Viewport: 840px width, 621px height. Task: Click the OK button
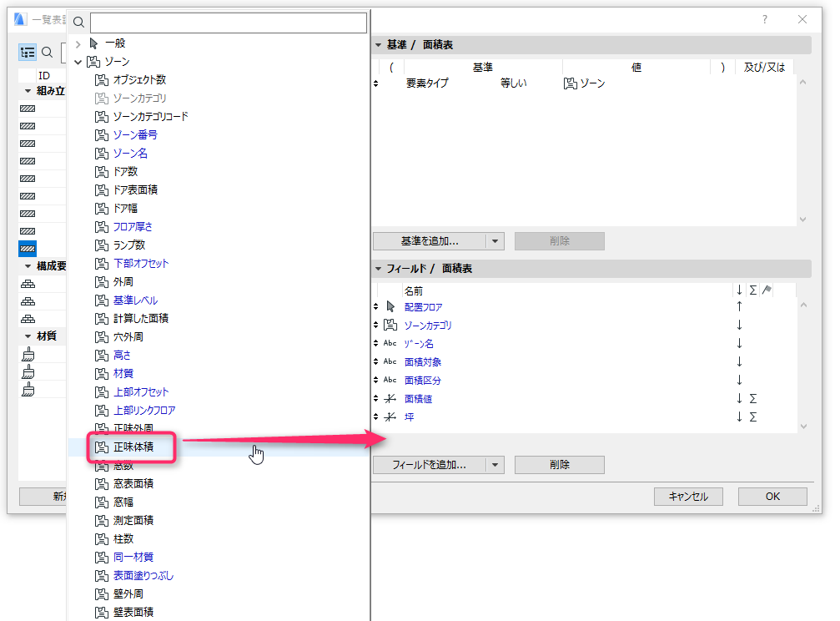click(772, 497)
